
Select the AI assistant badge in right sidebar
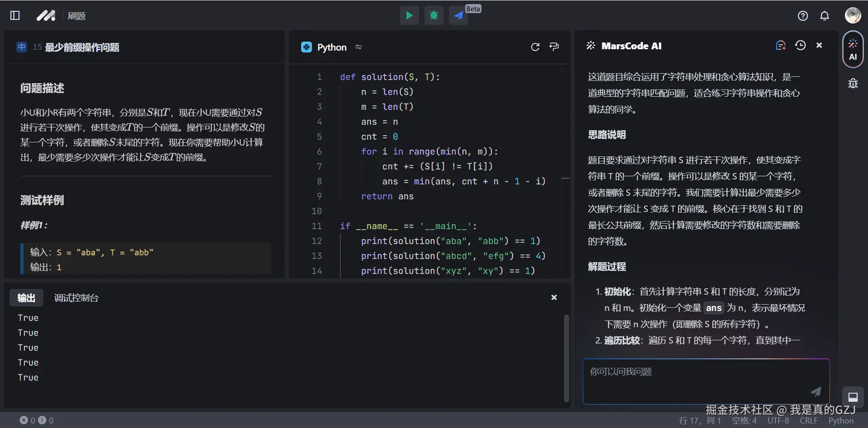[853, 49]
